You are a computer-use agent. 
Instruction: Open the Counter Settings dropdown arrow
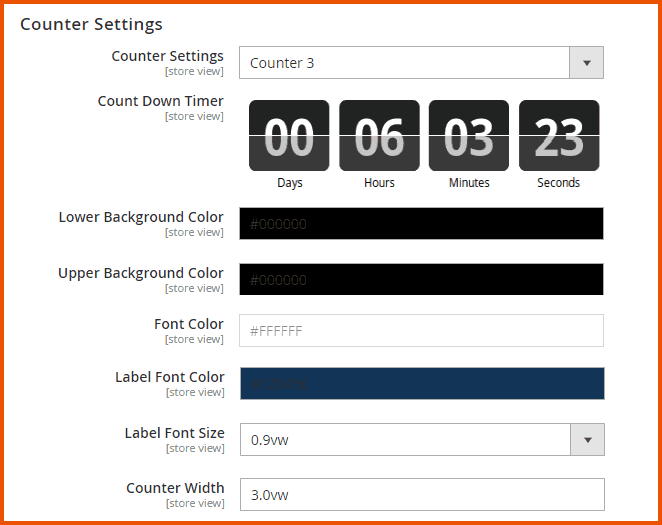[x=586, y=63]
